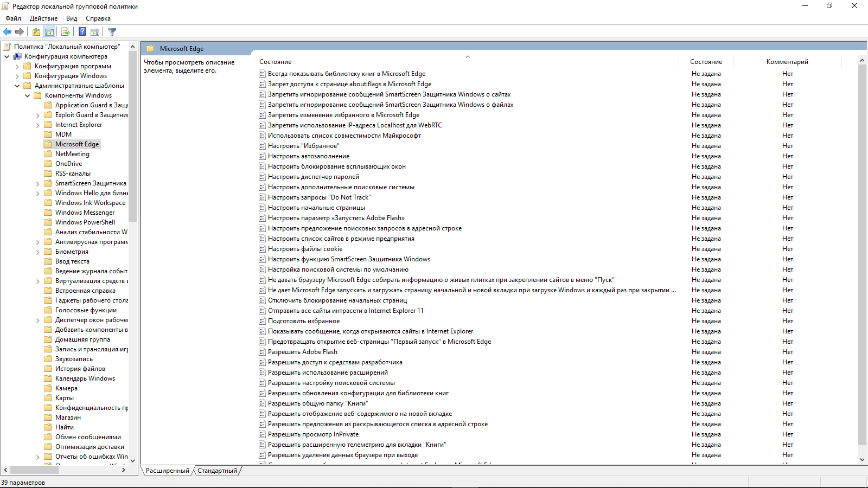Click the Forward arrow in toolbar
The height and width of the screenshot is (488, 868).
point(20,32)
